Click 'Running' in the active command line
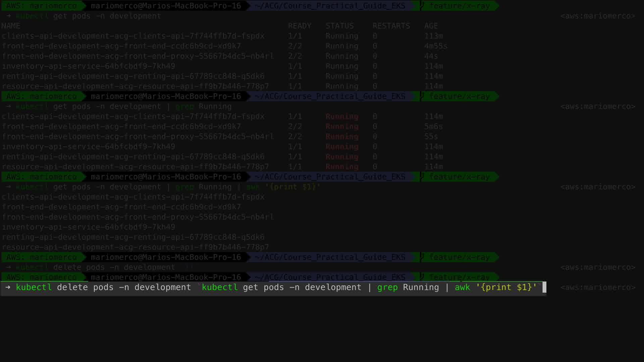The width and height of the screenshot is (644, 362). (421, 288)
